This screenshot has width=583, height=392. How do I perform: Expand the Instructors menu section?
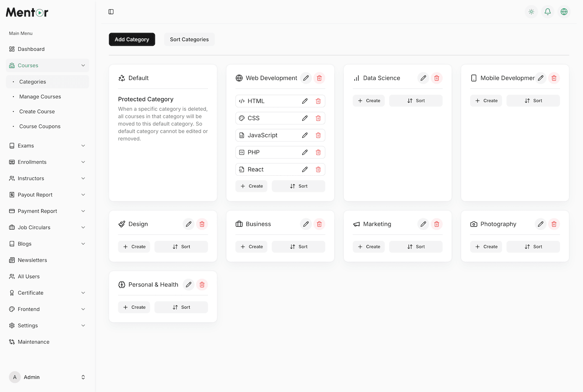(x=47, y=178)
